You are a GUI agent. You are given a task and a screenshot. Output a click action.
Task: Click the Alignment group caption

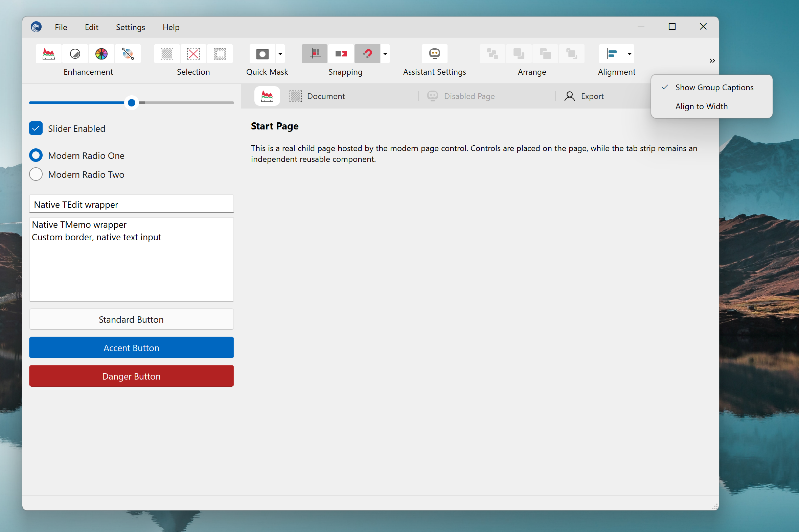[617, 72]
